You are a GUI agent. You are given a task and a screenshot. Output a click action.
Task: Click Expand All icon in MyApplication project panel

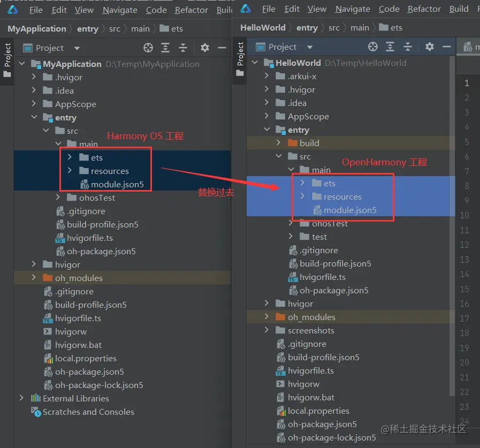(x=165, y=48)
